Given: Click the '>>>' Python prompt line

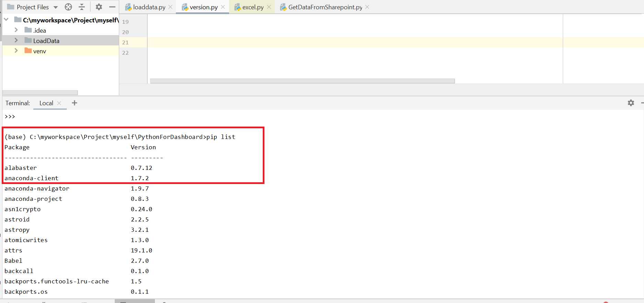Looking at the screenshot, I should [10, 117].
